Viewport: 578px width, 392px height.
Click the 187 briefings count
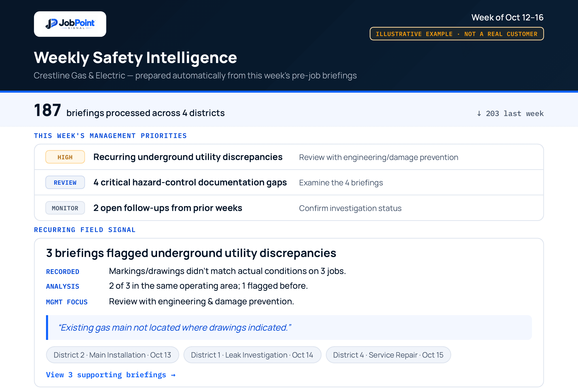[48, 110]
